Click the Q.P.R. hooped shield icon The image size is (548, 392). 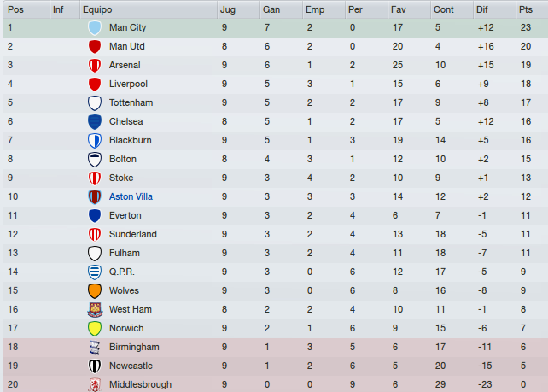click(95, 272)
